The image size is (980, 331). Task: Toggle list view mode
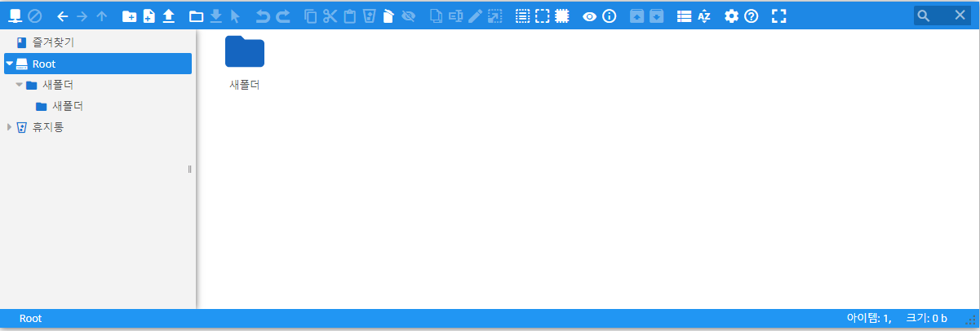click(x=684, y=15)
